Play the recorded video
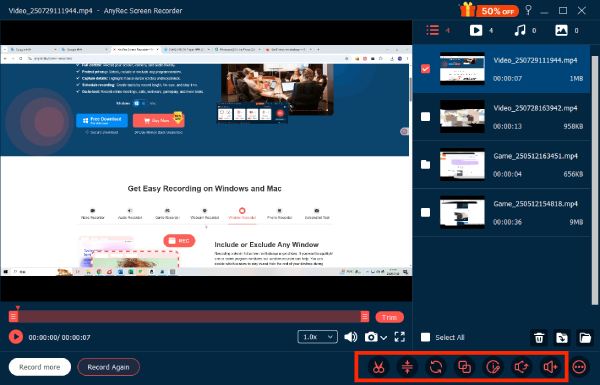The image size is (600, 385). tap(16, 337)
